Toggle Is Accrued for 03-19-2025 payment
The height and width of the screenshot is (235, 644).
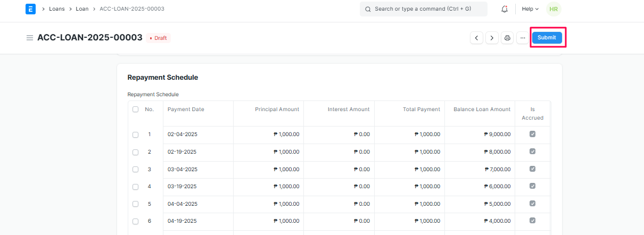pyautogui.click(x=532, y=186)
